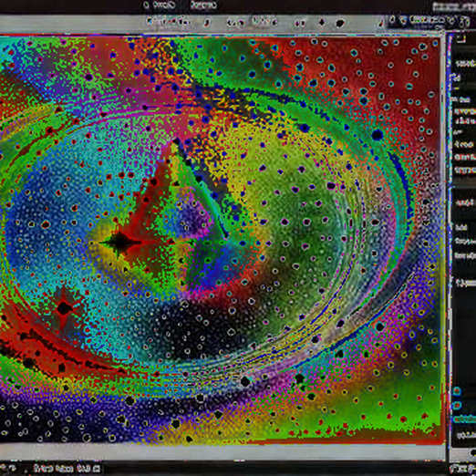Toggle the lower cyan circle in right panel
This screenshot has width=476, height=476.
(x=457, y=405)
